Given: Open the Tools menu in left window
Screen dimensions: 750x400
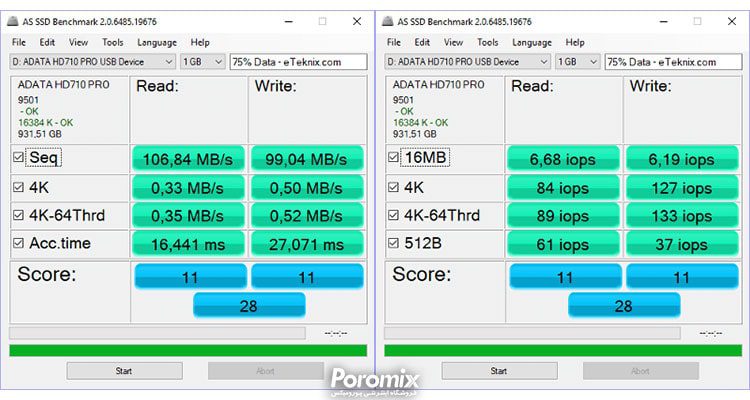Looking at the screenshot, I should point(112,42).
